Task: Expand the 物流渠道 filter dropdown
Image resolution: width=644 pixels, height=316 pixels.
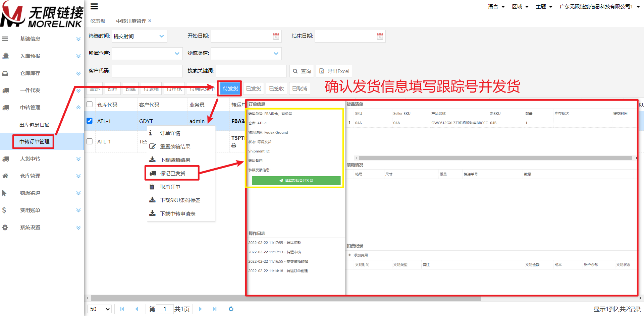Action: pos(246,54)
